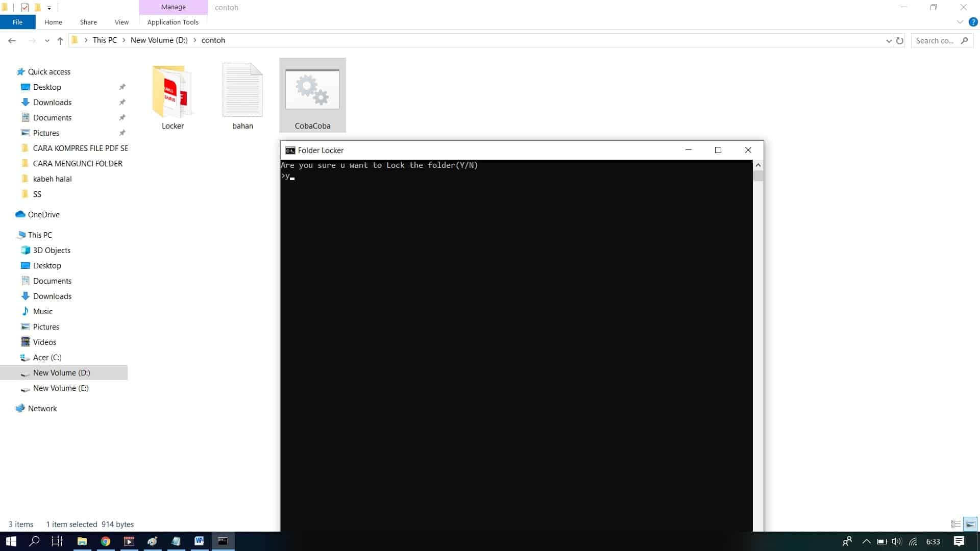The height and width of the screenshot is (551, 980).
Task: Open Downloads under Quick access
Action: pos(52,103)
